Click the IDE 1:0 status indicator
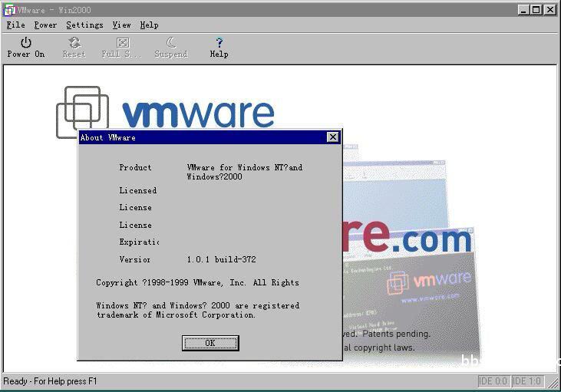Screen dimensions: 561x392 (528, 381)
